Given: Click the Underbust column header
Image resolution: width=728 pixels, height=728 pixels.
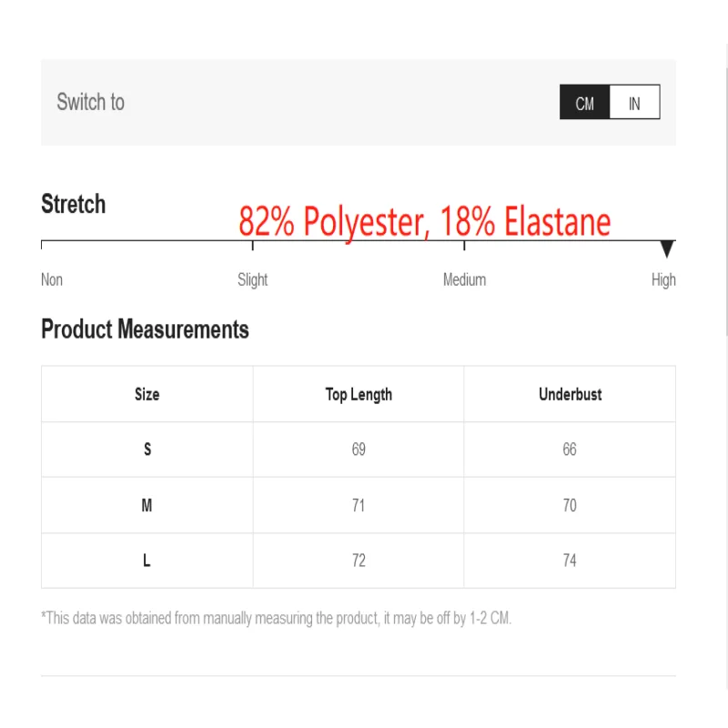Looking at the screenshot, I should pos(570,394).
